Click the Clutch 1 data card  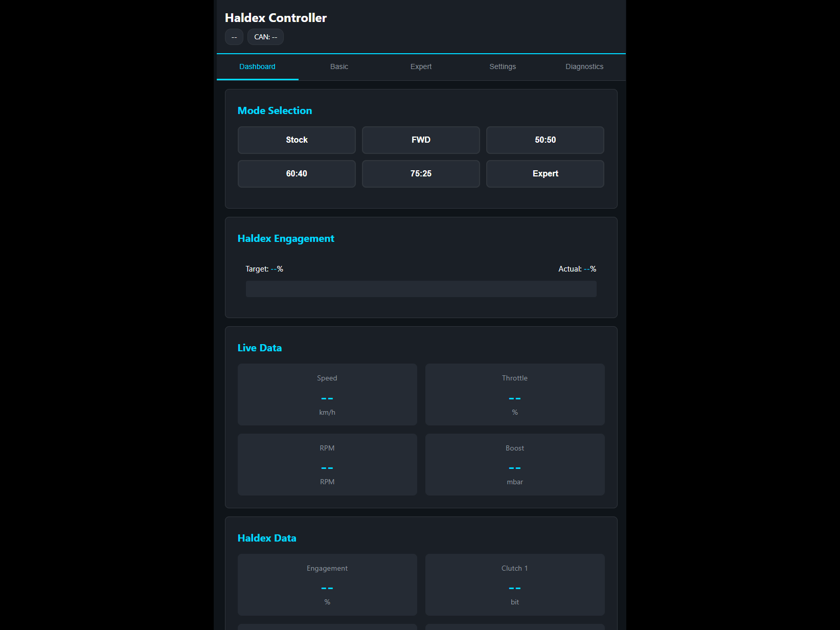point(515,585)
